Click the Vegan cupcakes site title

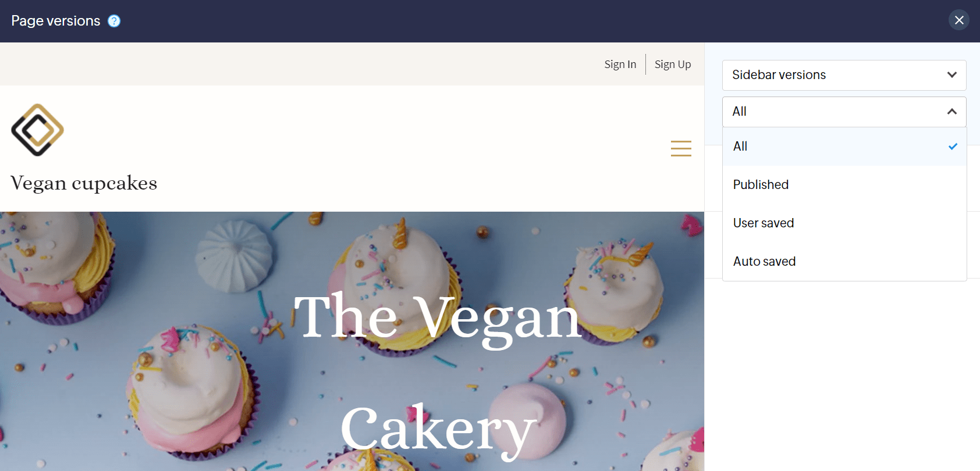84,183
